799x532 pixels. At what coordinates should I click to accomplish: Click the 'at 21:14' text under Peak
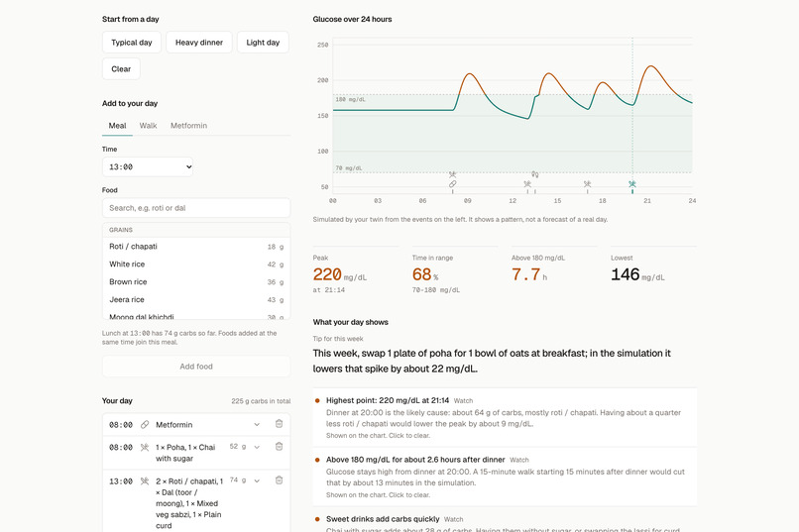[x=329, y=290]
